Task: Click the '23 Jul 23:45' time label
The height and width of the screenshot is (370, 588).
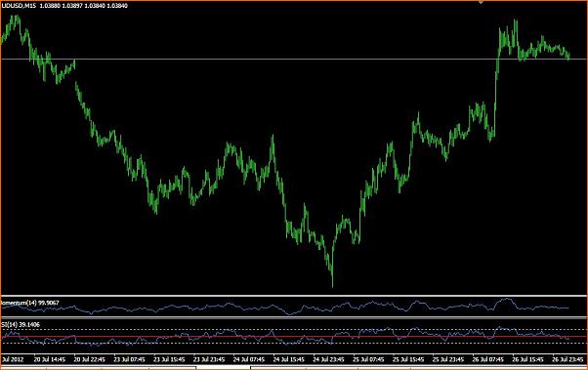Action: tap(209, 359)
